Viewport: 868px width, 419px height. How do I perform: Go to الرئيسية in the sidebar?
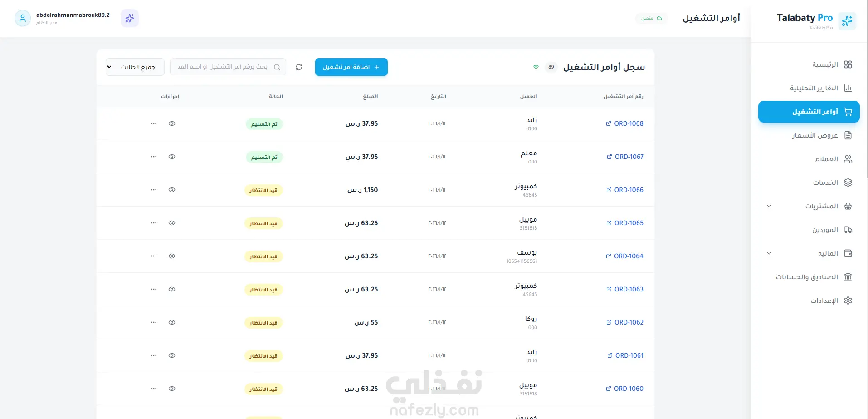click(809, 64)
